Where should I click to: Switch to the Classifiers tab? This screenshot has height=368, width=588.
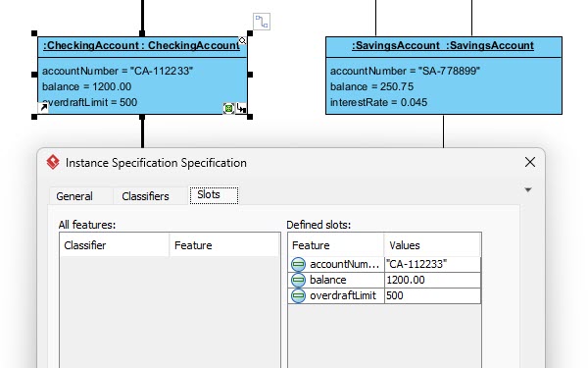coord(145,196)
